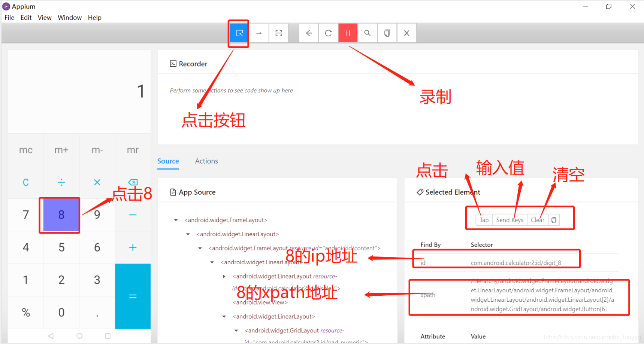Image resolution: width=644 pixels, height=344 pixels.
Task: Copy XML source to clipboard
Action: pyautogui.click(x=387, y=33)
